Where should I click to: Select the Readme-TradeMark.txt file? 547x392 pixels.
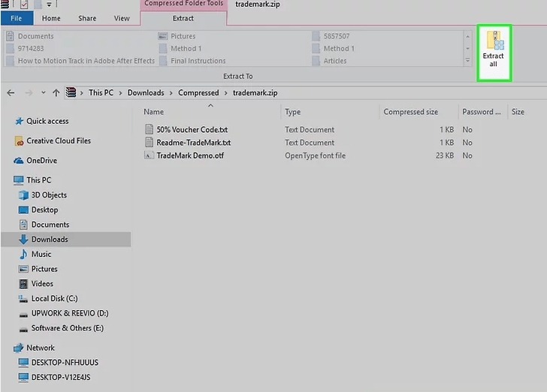click(193, 143)
